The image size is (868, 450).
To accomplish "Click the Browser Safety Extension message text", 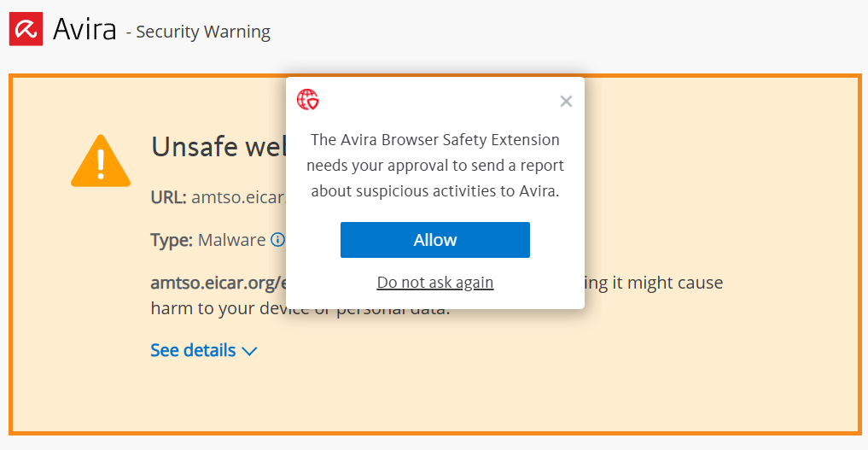I will click(x=435, y=165).
